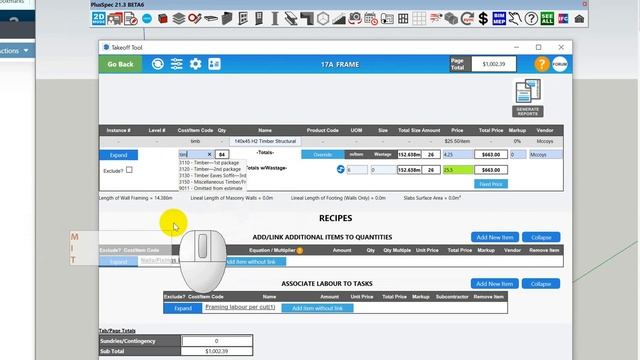Screen dimensions: 640x360
Task: Click 'Add item without link' in labour row
Action: point(317,308)
